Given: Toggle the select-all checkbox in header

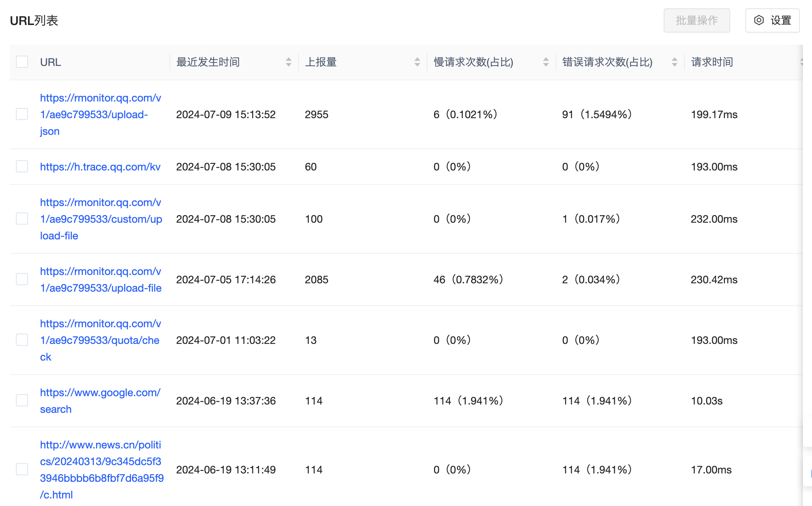Looking at the screenshot, I should 22,62.
